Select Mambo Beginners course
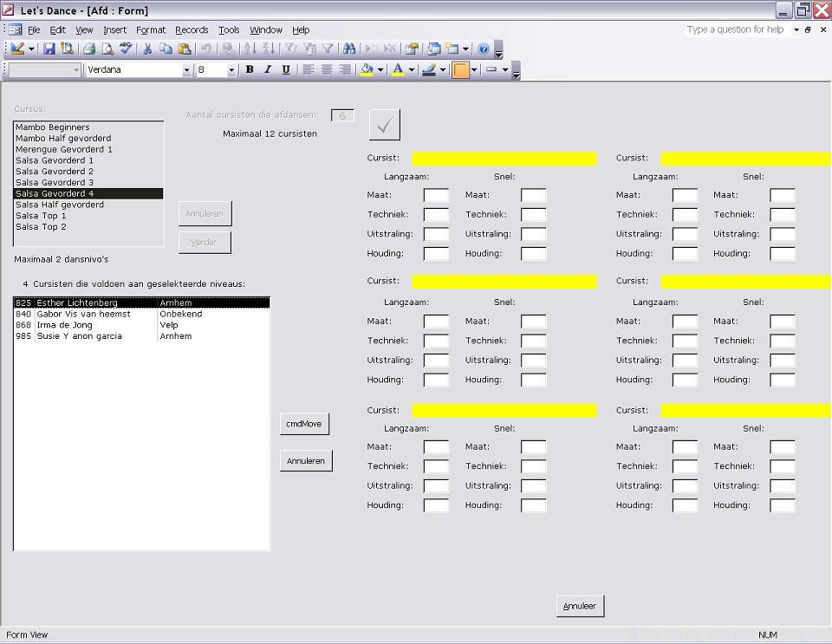The image size is (832, 644). [x=88, y=127]
